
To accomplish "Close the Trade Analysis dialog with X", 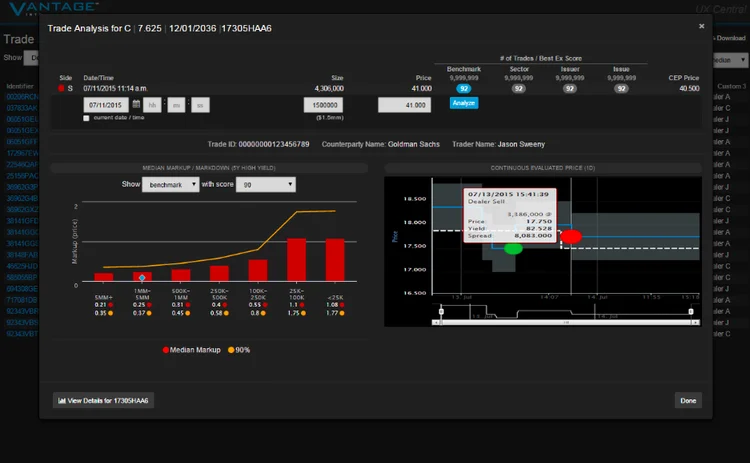I will (702, 26).
